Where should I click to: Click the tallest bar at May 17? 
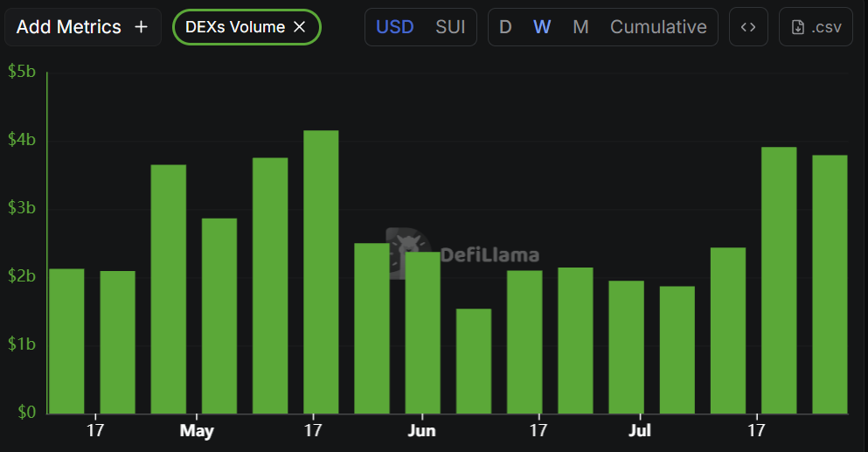click(x=321, y=272)
